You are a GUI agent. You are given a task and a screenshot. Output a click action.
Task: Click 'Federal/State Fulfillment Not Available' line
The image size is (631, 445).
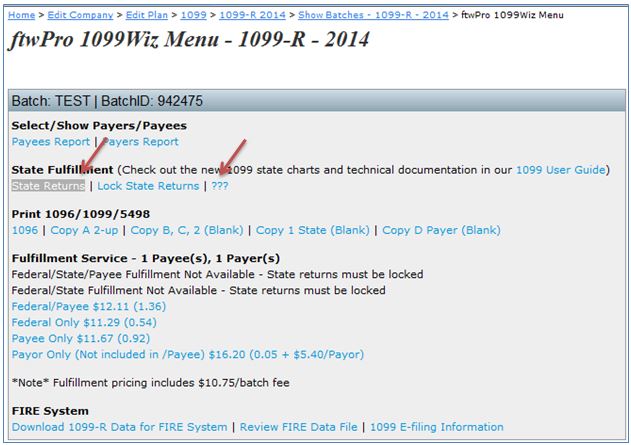pyautogui.click(x=198, y=290)
